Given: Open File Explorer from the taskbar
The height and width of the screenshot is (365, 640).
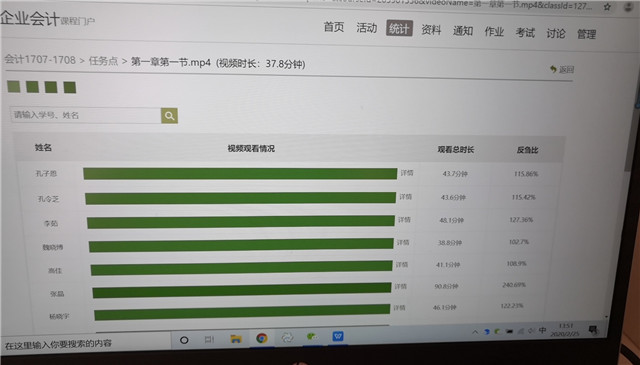Looking at the screenshot, I should (236, 339).
